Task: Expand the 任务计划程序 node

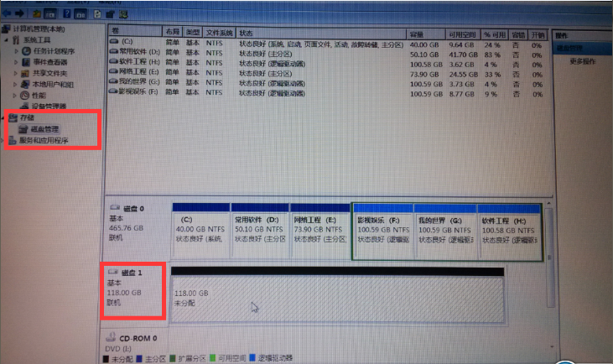Action: click(16, 51)
